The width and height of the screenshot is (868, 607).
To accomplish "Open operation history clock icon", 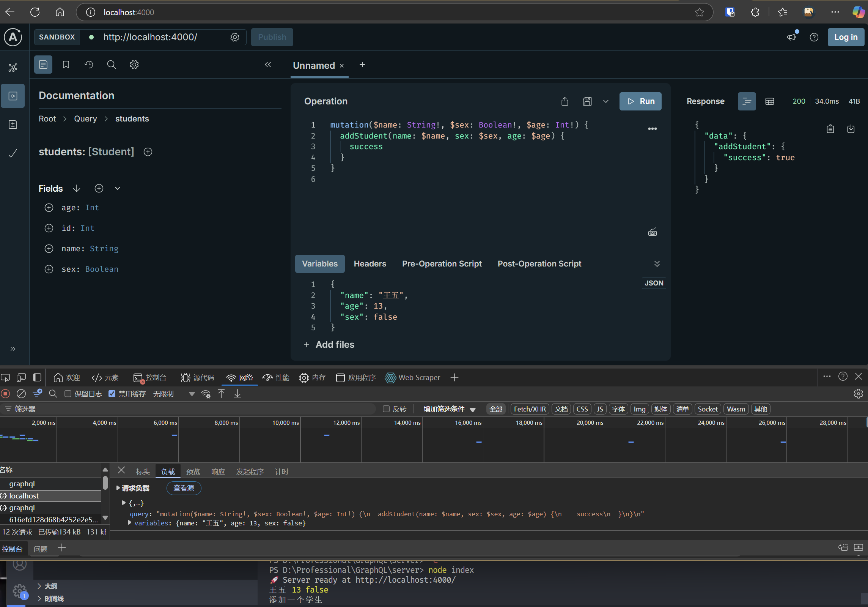I will (89, 65).
